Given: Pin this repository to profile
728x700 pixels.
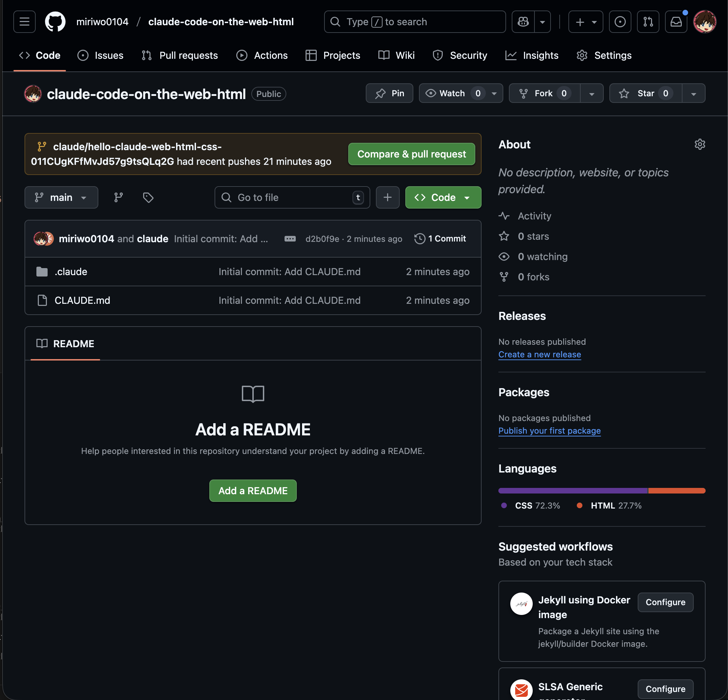Looking at the screenshot, I should pyautogui.click(x=389, y=93).
